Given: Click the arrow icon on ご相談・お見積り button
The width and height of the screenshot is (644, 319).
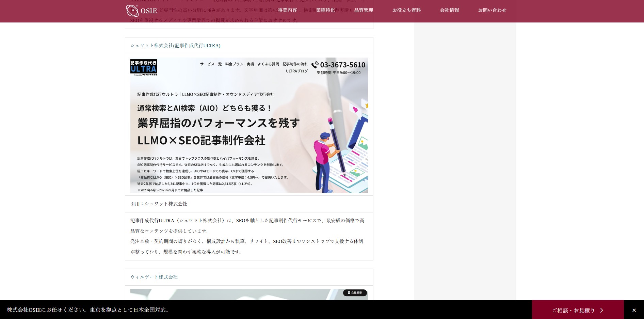Looking at the screenshot, I should click(602, 310).
